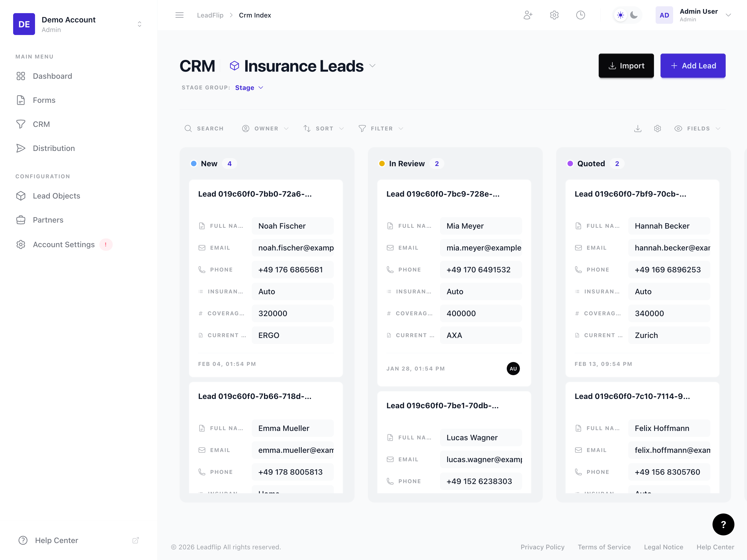Enable light mode with sun icon

620,15
